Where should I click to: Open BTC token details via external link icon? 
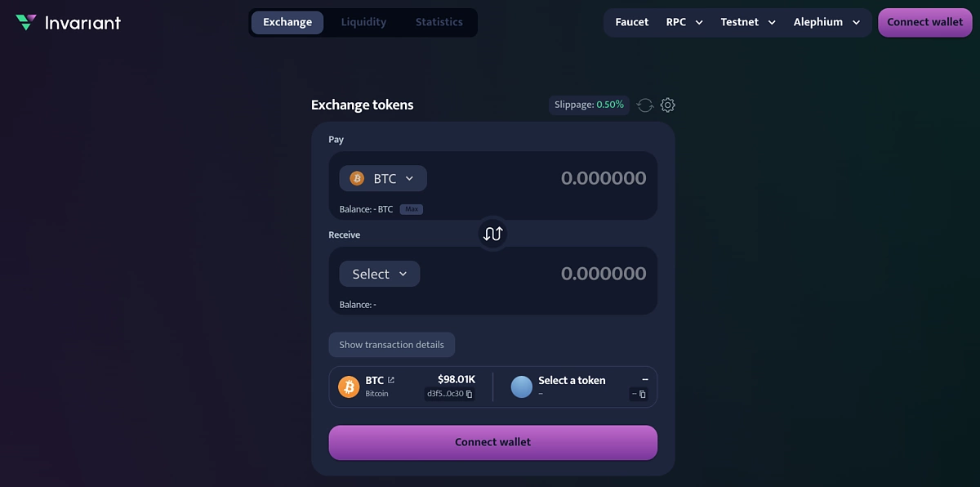[x=391, y=378]
